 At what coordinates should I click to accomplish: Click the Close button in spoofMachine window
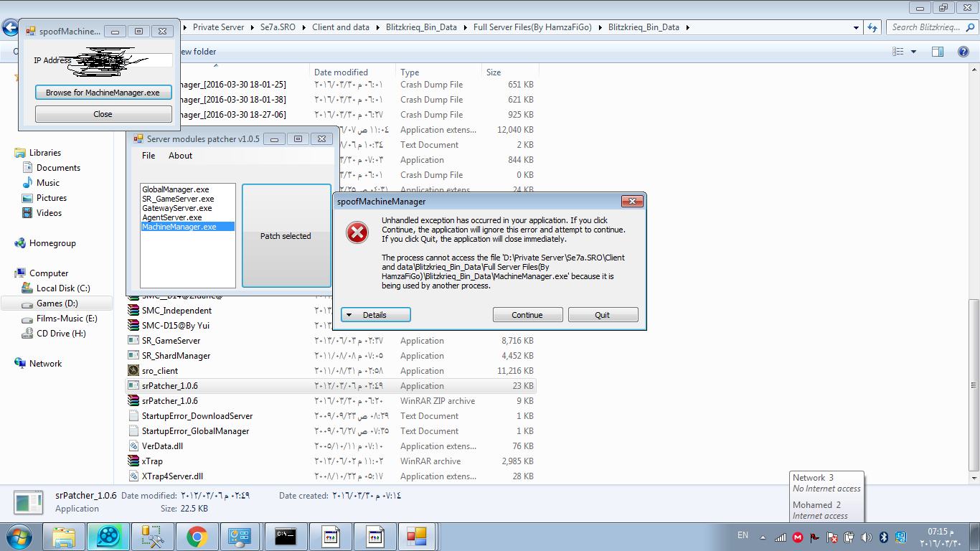point(103,114)
